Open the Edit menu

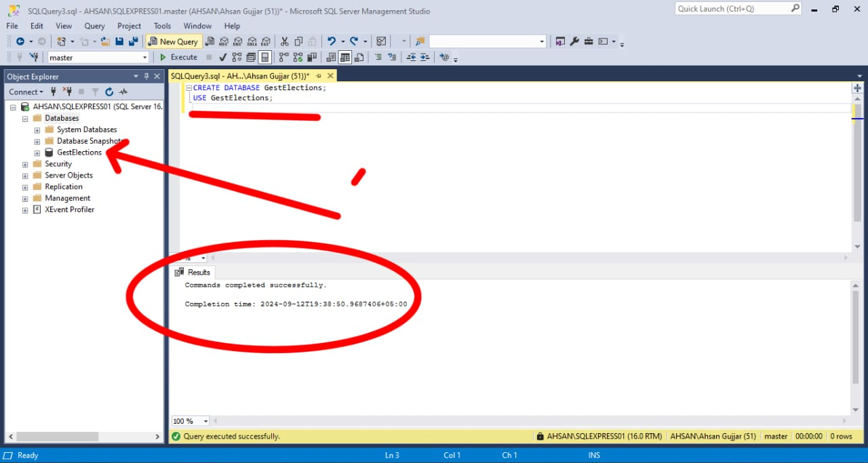click(x=37, y=26)
